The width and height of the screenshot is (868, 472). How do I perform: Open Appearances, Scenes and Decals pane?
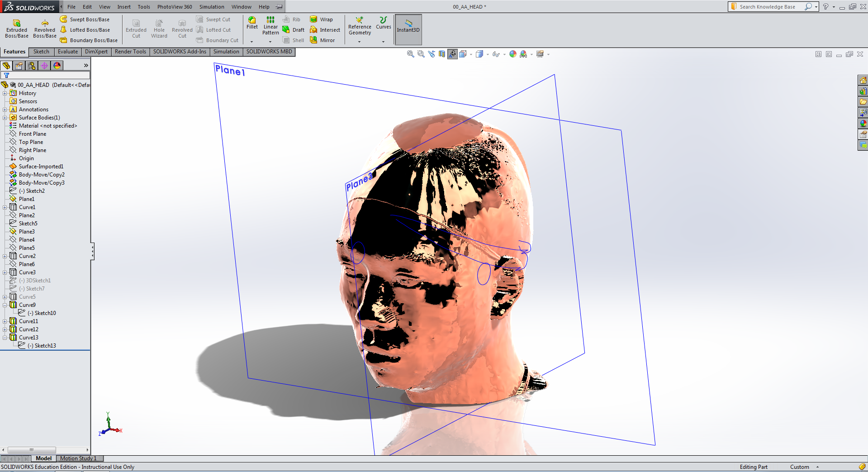(863, 124)
